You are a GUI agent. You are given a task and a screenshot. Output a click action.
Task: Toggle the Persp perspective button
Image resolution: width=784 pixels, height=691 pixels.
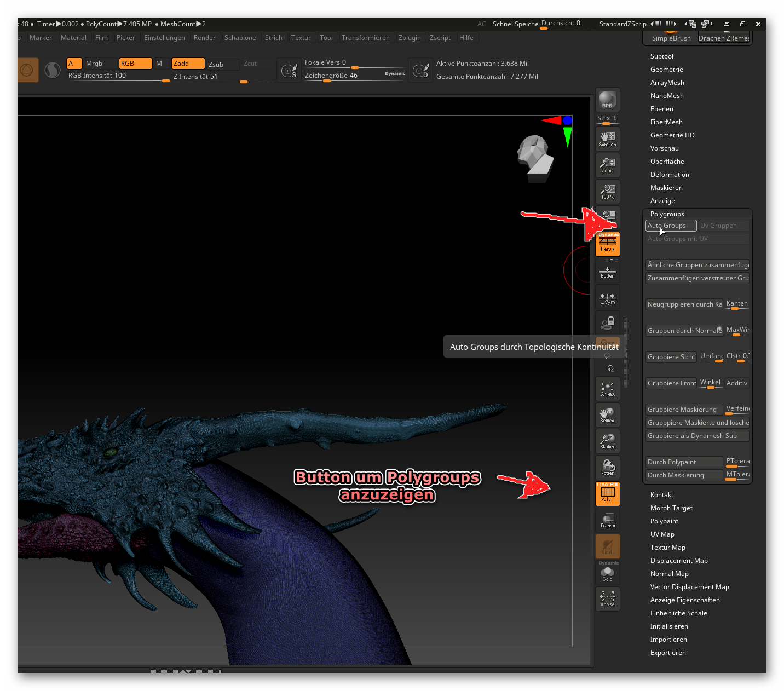pos(607,244)
